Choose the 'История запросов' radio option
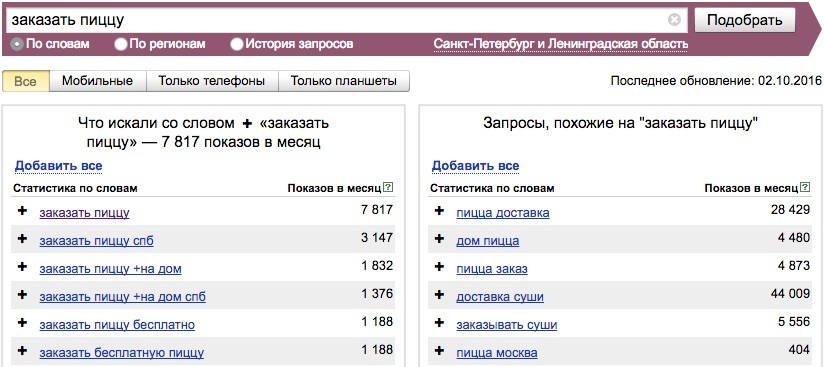Viewport: 824px width, 367px height. pos(237,44)
